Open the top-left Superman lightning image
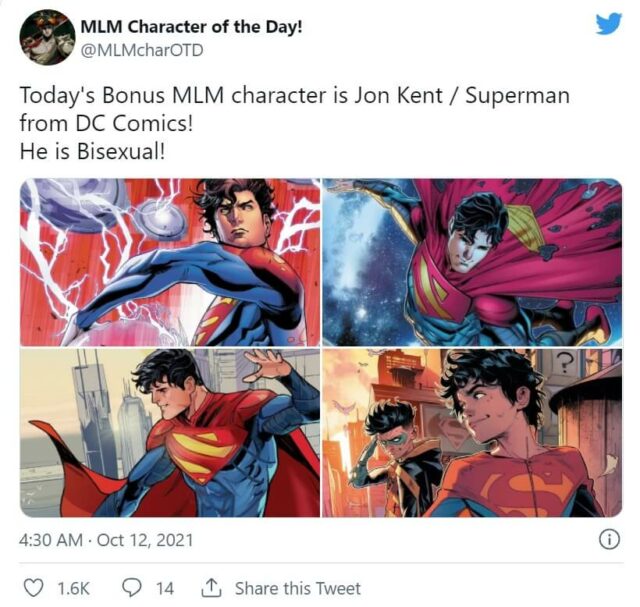Screen dimensions: 640x607 coord(169,262)
